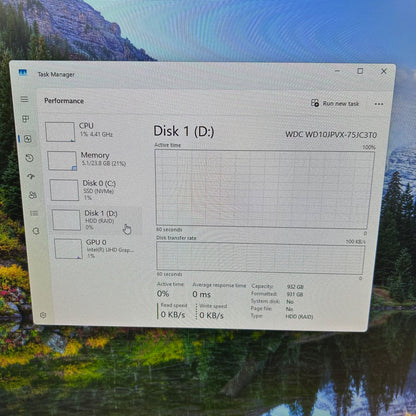This screenshot has width=416, height=416.
Task: Select the Performance page icon in sidebar
Action: [x=28, y=139]
